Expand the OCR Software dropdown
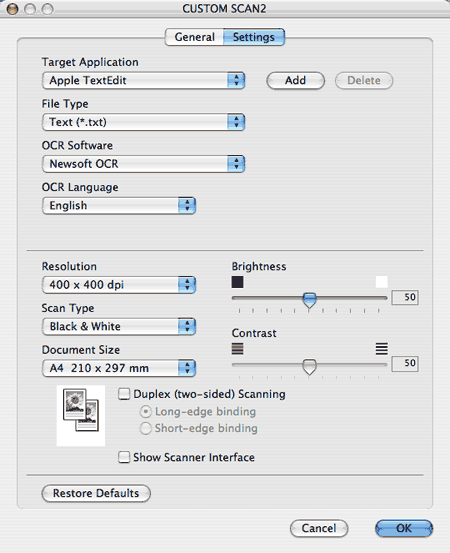450x553 pixels. click(x=143, y=164)
